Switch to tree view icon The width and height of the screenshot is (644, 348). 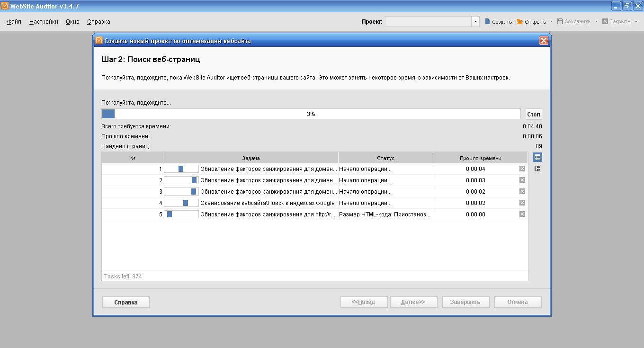[x=537, y=169]
